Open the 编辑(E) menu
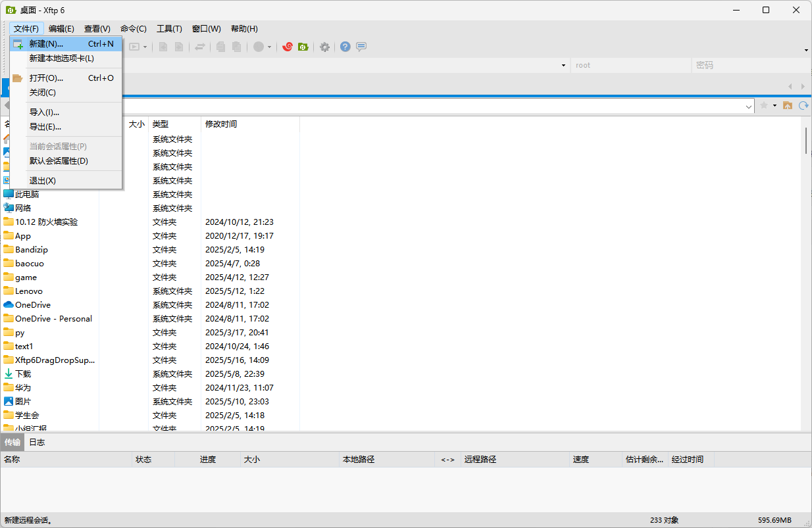 click(x=61, y=29)
